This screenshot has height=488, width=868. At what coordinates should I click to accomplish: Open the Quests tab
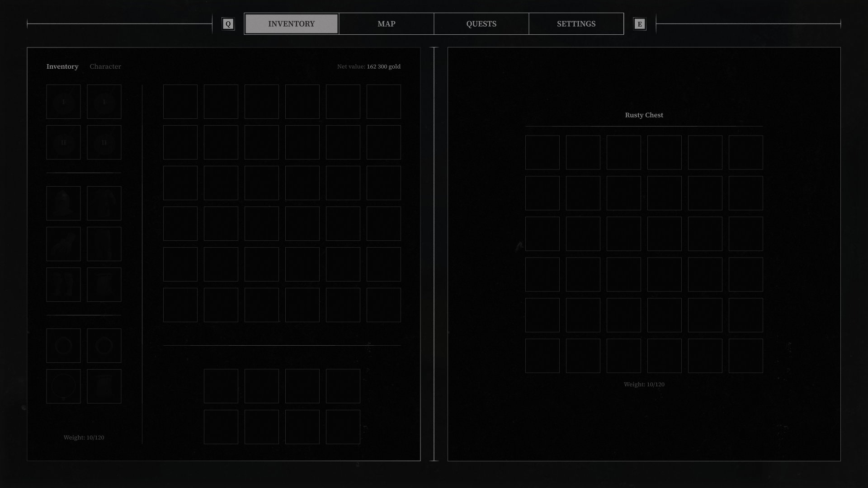click(x=481, y=24)
